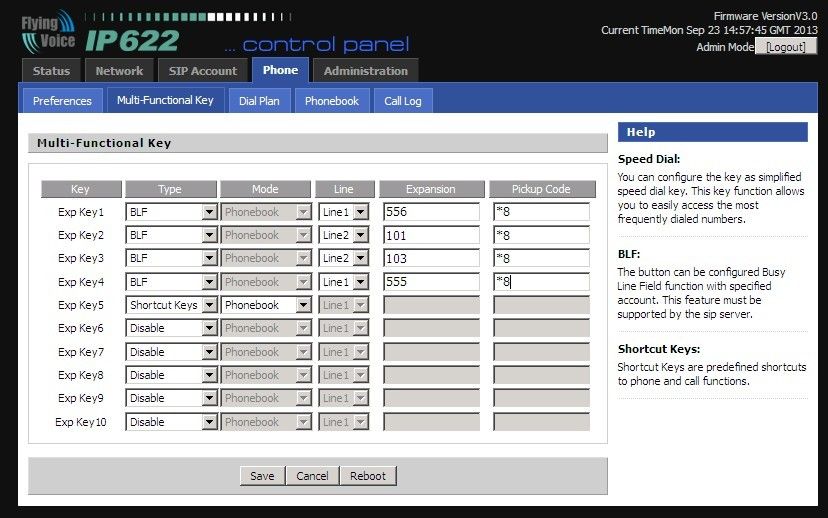
Task: Open the Type dropdown for Exp Key3
Action: 171,258
